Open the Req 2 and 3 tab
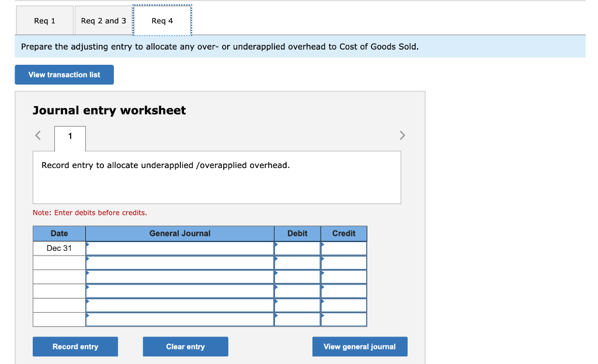This screenshot has width=598, height=364. (103, 20)
